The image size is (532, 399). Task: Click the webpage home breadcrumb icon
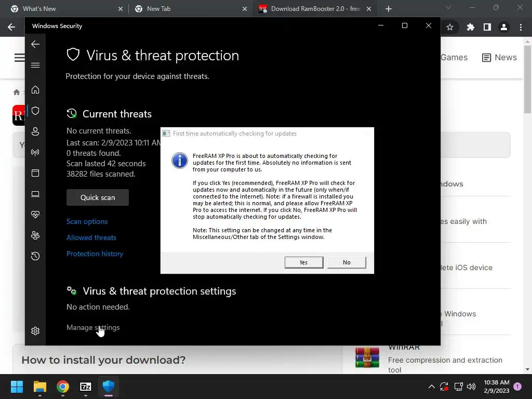pyautogui.click(x=16, y=92)
